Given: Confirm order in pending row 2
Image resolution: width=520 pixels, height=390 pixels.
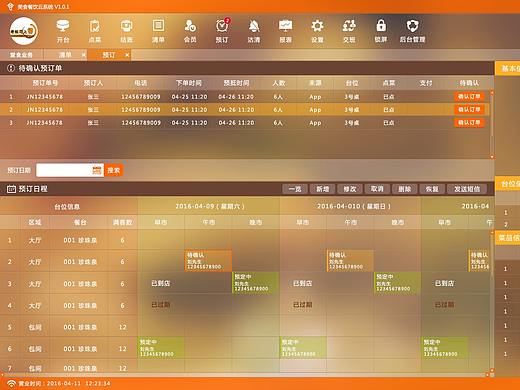Looking at the screenshot, I should (469, 109).
